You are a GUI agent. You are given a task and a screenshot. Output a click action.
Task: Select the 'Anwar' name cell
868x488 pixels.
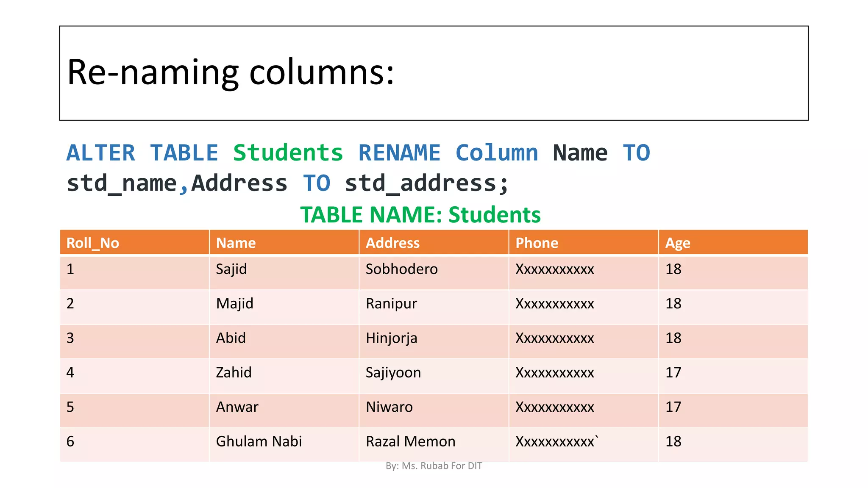(x=284, y=410)
